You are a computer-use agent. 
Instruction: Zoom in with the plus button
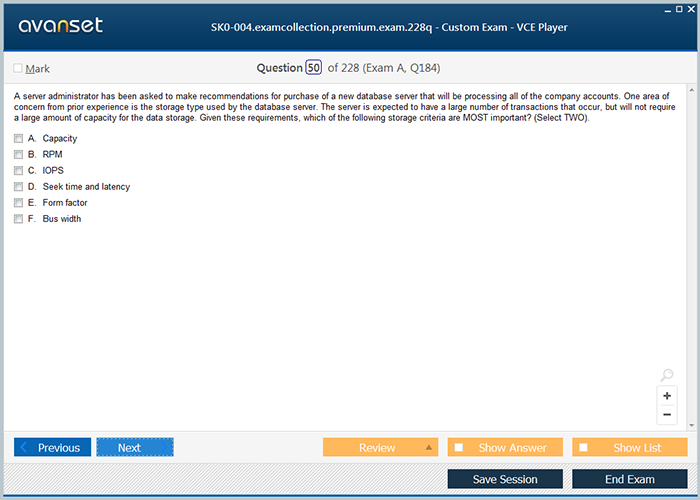(x=667, y=396)
